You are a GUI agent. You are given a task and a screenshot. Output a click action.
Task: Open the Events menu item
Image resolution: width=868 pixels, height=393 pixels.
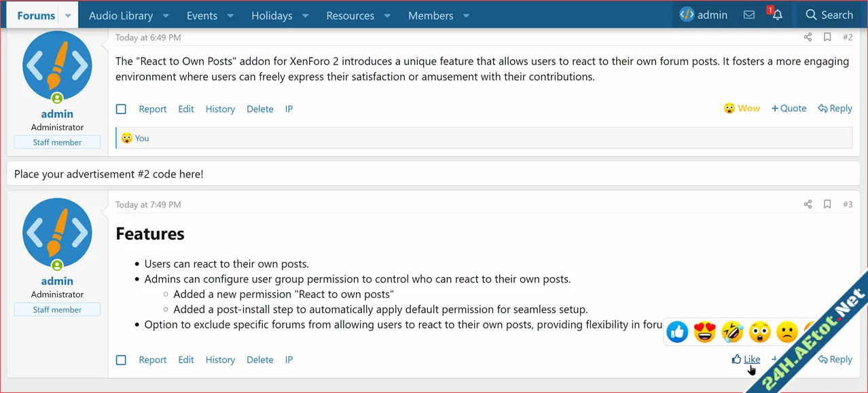[202, 15]
